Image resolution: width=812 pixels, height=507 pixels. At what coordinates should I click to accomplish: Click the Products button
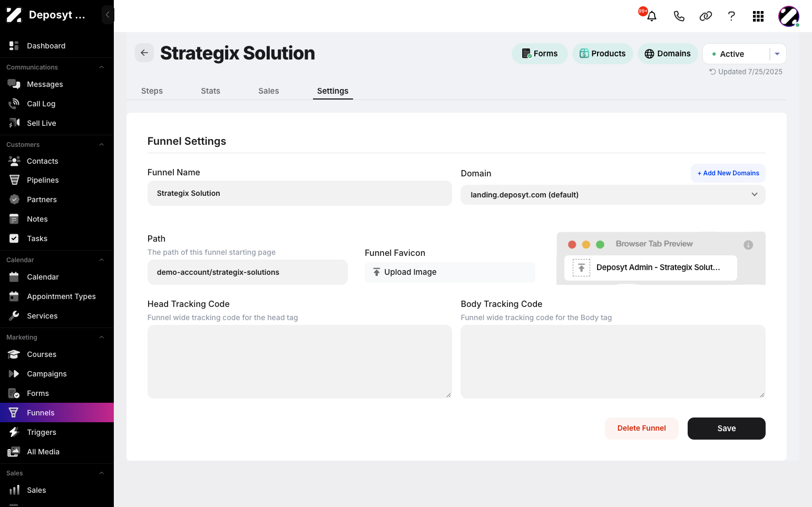coord(603,54)
